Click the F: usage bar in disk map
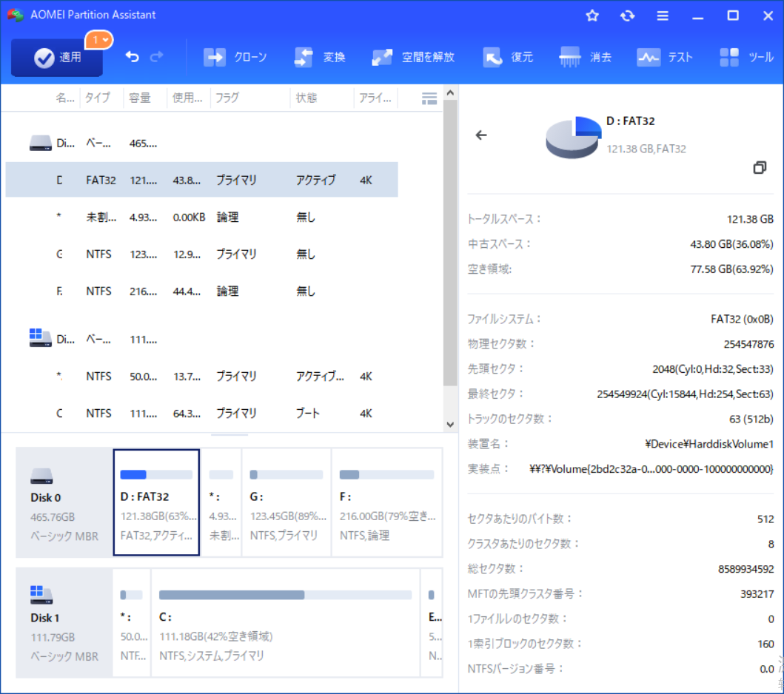784x694 pixels. coord(386,475)
